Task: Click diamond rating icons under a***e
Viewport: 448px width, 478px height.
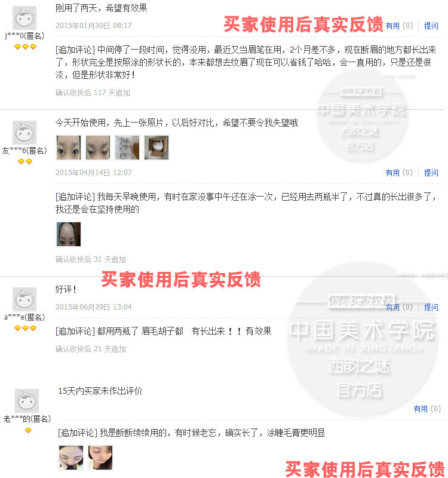Action: 25,328
